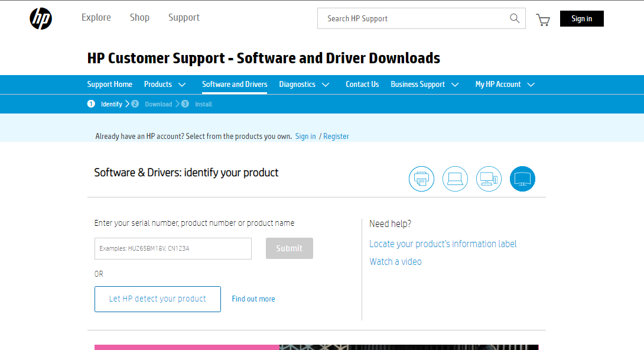Expand the Business Support dropdown
The image size is (644, 350).
(x=424, y=85)
